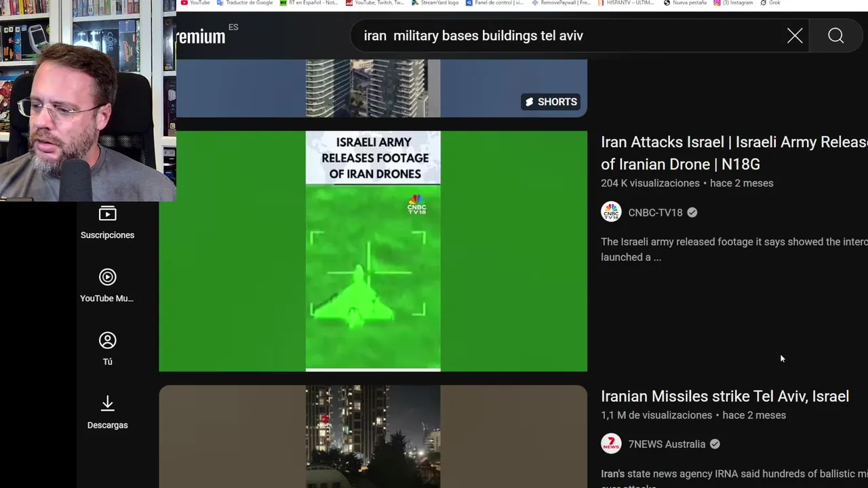Click the CNBC TV18 logo inside drone thumbnail
The image size is (868, 488).
[416, 205]
